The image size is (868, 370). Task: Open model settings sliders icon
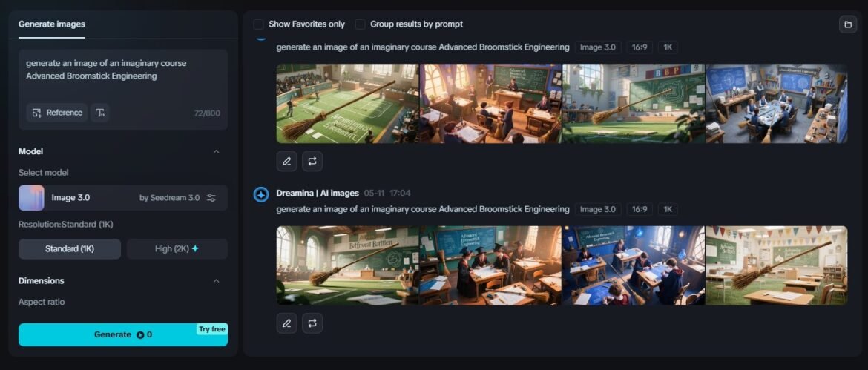(x=211, y=198)
